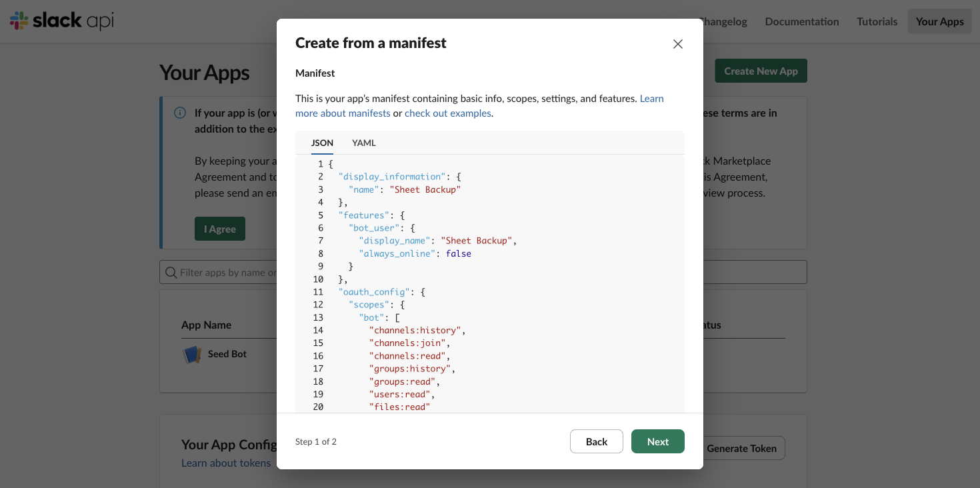Click the Step 1 of 2 label
The height and width of the screenshot is (488, 980).
click(x=316, y=441)
